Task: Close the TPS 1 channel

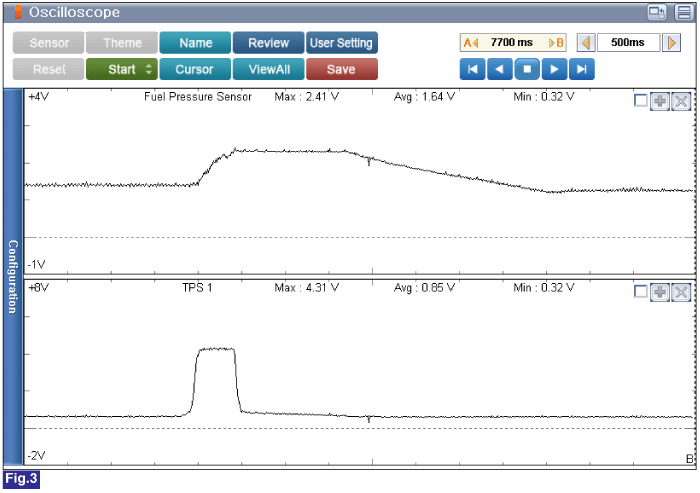Action: [x=681, y=292]
